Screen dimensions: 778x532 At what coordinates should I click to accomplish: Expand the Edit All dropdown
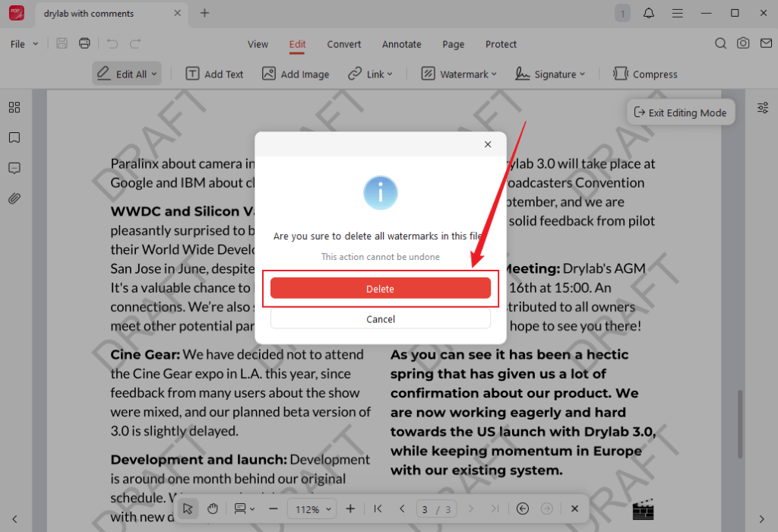click(x=153, y=73)
